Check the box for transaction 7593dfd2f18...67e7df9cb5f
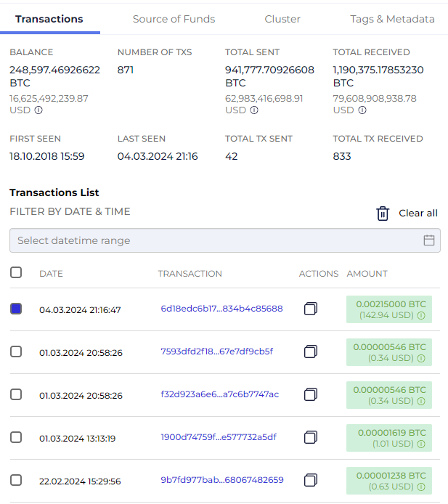The width and height of the screenshot is (448, 504). click(16, 351)
